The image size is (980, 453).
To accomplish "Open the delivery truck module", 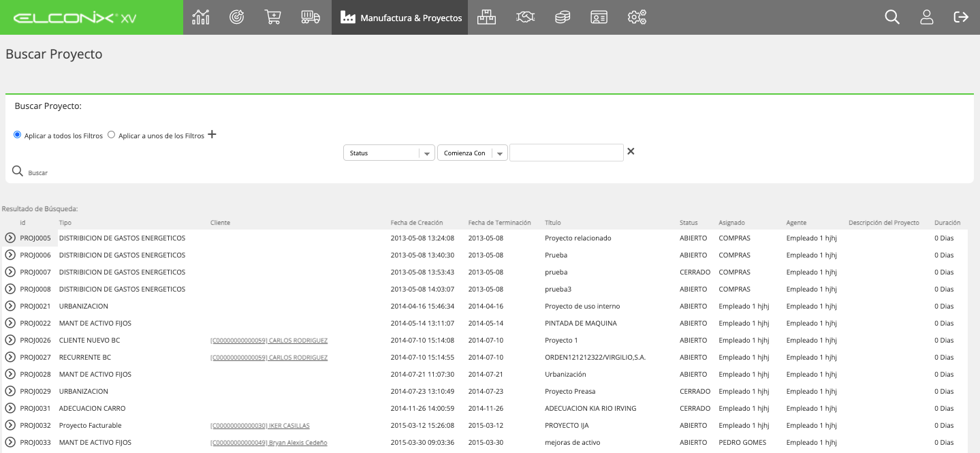I will [x=311, y=17].
